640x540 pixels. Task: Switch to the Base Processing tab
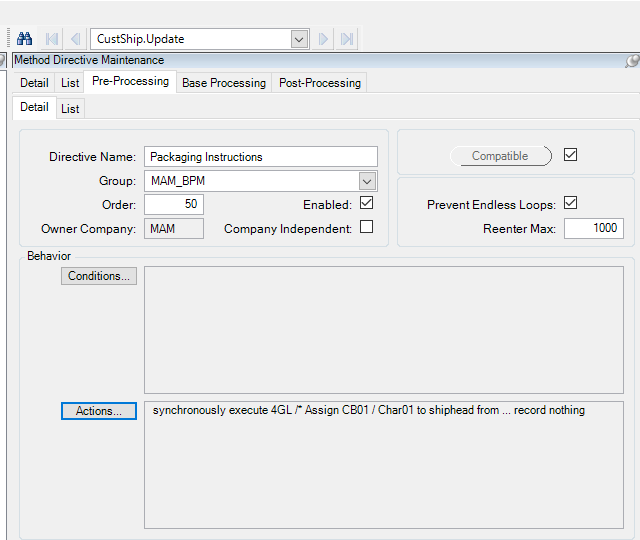(224, 83)
